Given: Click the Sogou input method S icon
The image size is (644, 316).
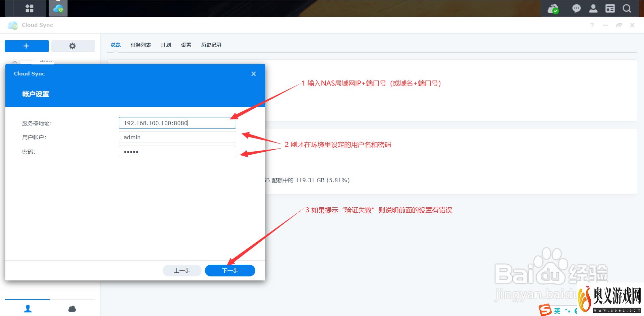Looking at the screenshot, I should coord(545,310).
